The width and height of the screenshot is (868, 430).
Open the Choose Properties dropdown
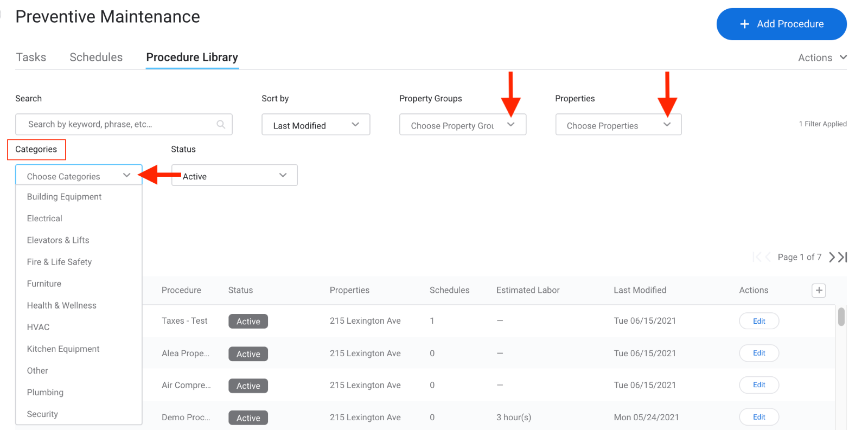618,125
